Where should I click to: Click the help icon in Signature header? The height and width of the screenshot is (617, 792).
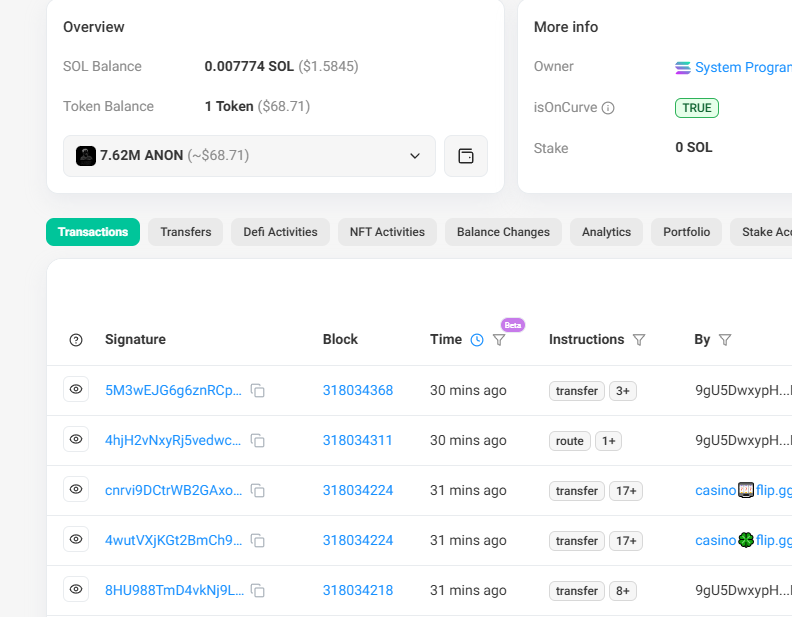tap(76, 340)
